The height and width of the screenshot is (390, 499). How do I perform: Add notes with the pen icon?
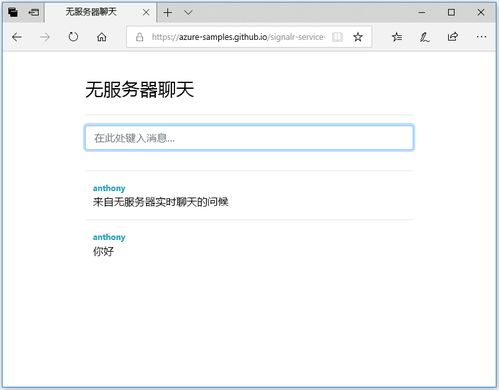coord(424,37)
